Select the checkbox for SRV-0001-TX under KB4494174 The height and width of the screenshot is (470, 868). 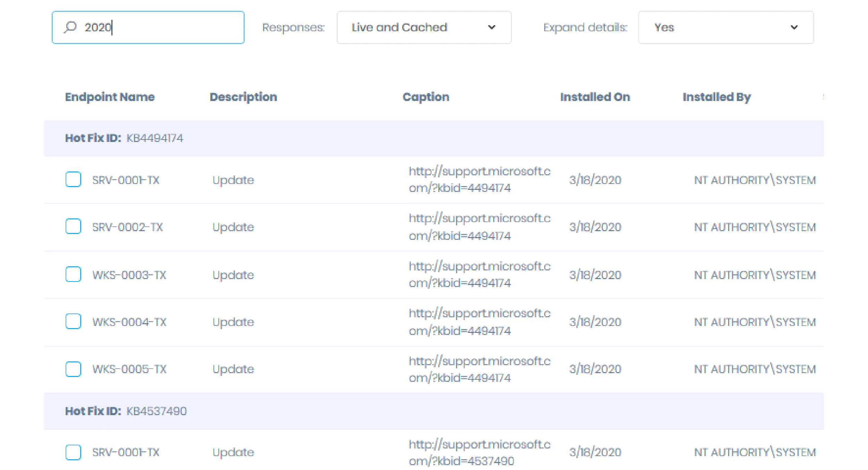73,180
